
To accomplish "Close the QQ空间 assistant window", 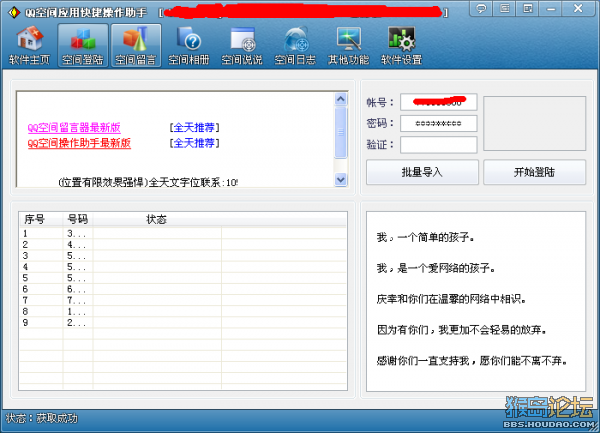I will point(578,8).
